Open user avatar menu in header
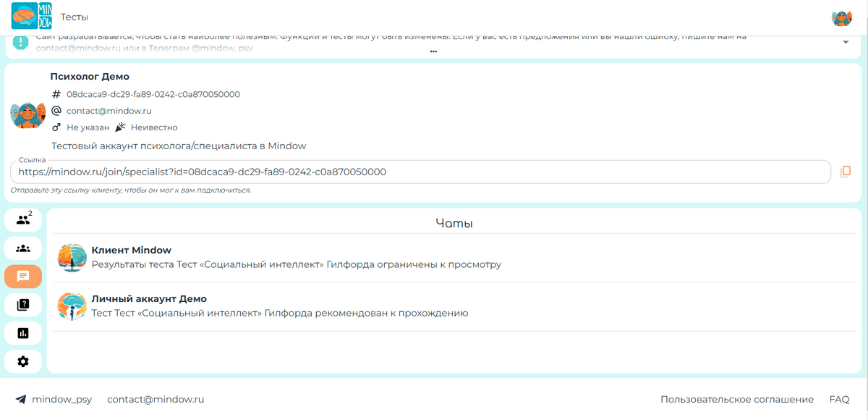 point(842,17)
